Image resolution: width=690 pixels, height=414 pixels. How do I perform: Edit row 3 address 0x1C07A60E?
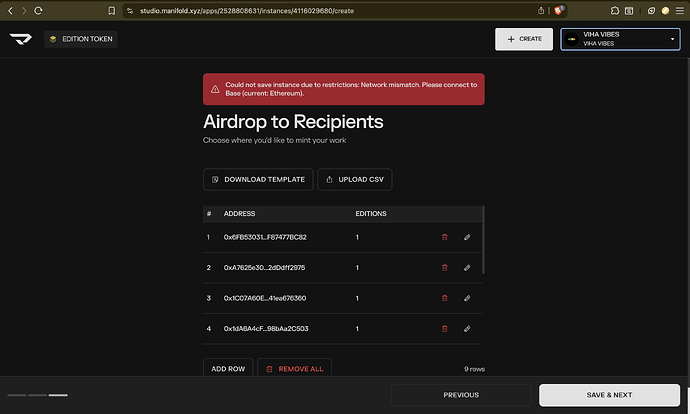[x=467, y=298]
